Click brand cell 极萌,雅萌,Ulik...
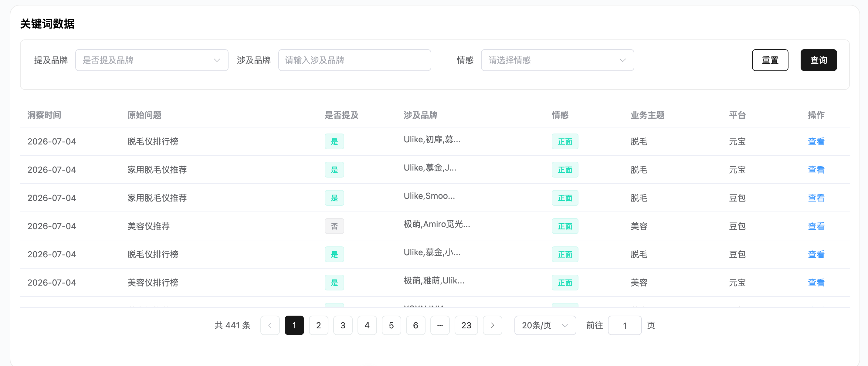This screenshot has height=366, width=868. click(434, 281)
